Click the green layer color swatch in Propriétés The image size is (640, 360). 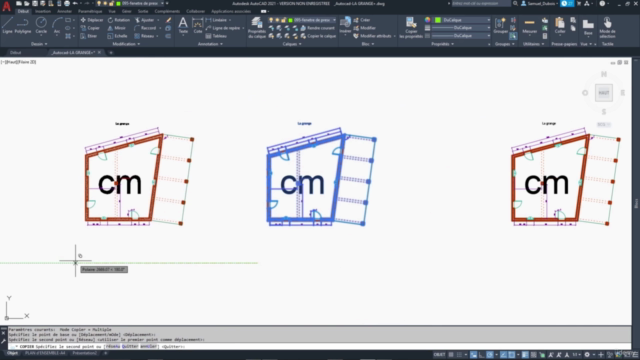pos(438,20)
